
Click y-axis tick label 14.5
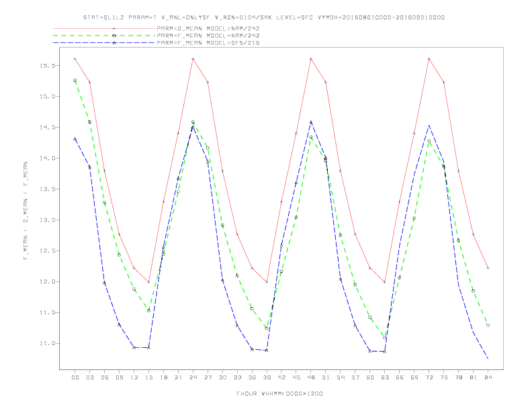[47, 127]
